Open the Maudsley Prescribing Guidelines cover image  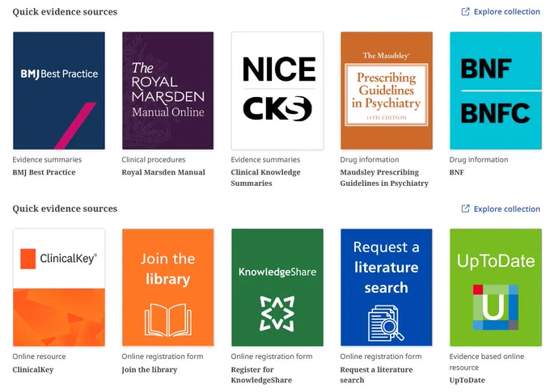pyautogui.click(x=386, y=91)
